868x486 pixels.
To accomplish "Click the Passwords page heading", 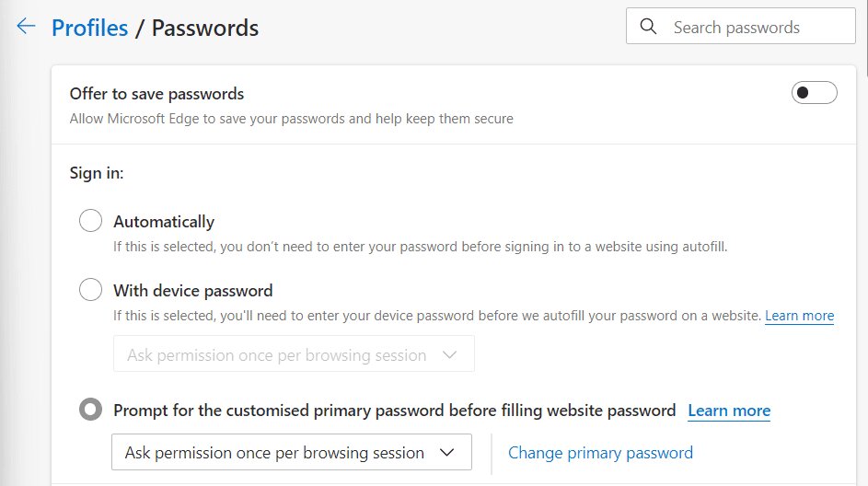I will [205, 28].
